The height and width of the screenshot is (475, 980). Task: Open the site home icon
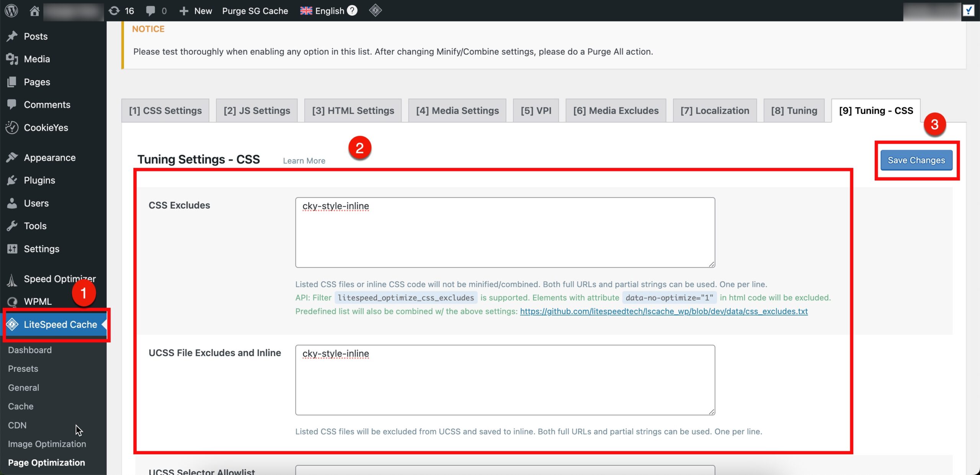(x=34, y=11)
